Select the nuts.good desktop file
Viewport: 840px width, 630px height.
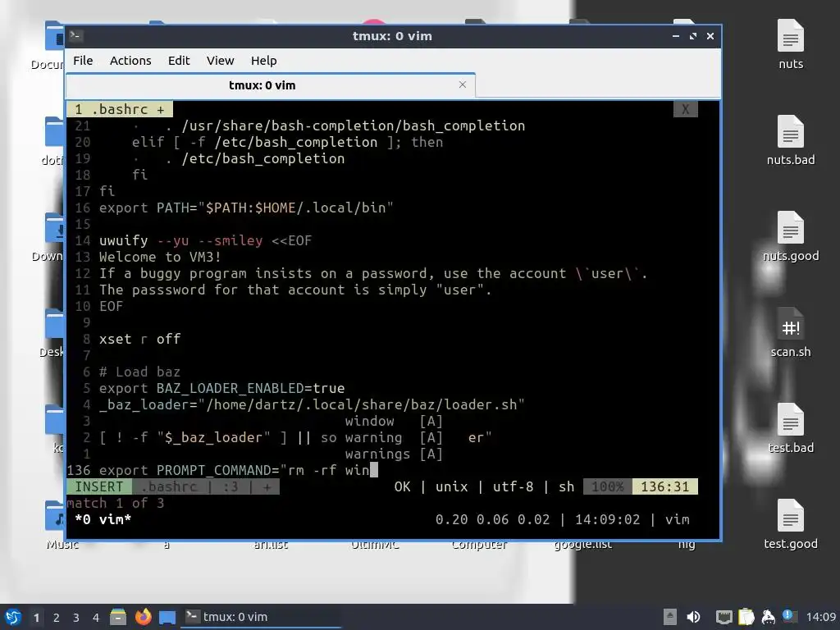pyautogui.click(x=791, y=236)
